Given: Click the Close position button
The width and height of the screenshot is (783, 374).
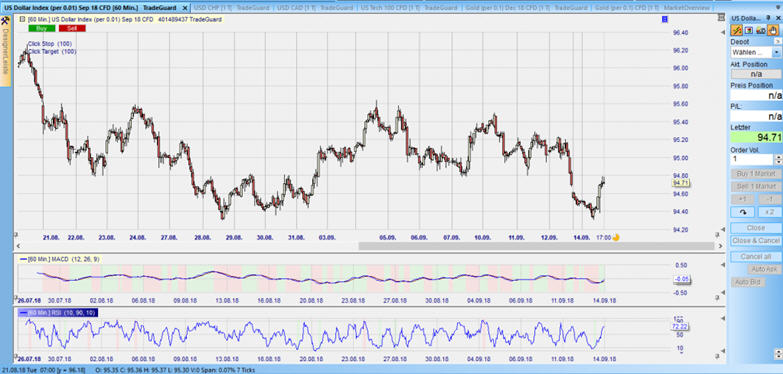Looking at the screenshot, I should click(756, 228).
